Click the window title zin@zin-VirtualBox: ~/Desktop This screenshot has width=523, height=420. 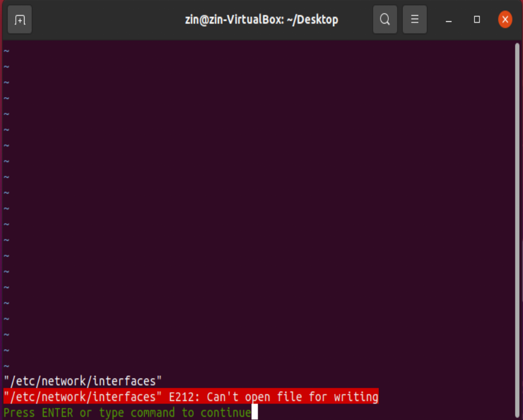coord(261,20)
